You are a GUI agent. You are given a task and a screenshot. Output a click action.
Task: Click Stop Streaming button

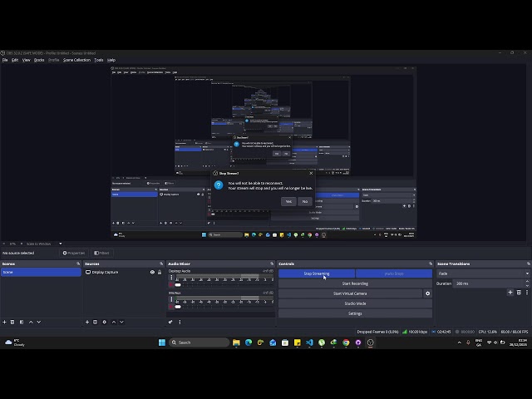coord(317,273)
